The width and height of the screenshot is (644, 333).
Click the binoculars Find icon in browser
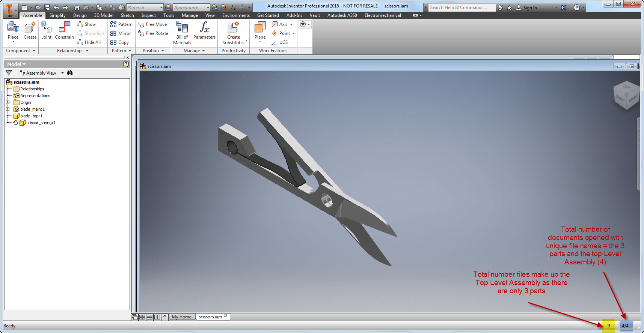(69, 73)
